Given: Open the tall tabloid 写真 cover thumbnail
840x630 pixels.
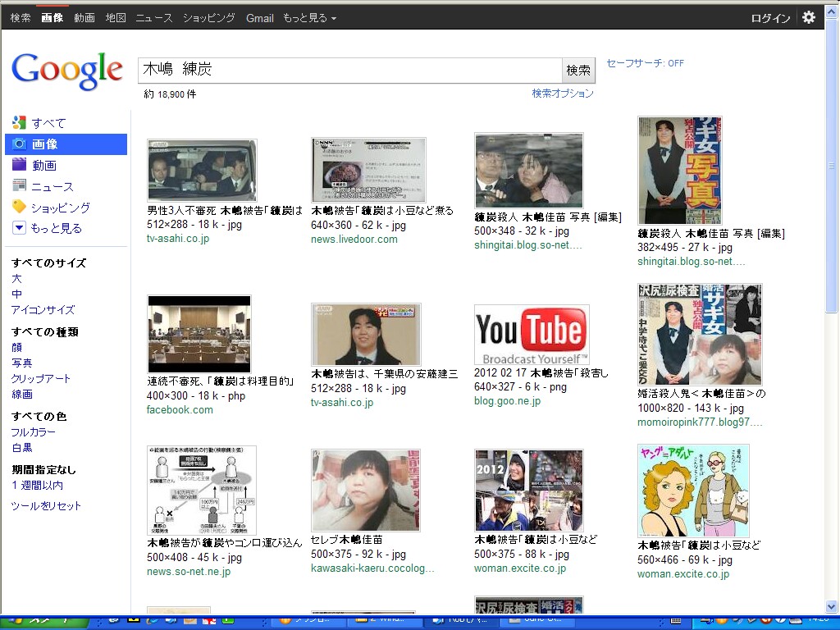Looking at the screenshot, I should (x=680, y=171).
